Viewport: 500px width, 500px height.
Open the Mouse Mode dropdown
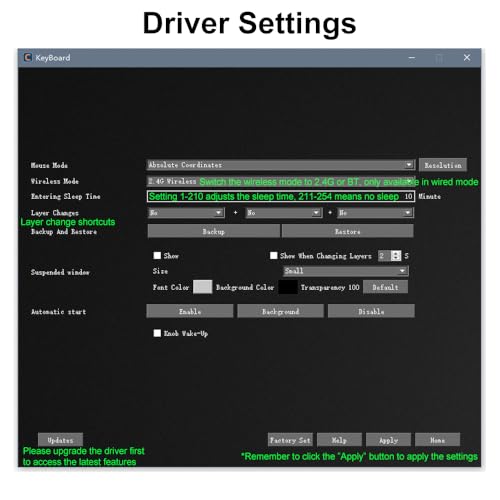[280, 165]
